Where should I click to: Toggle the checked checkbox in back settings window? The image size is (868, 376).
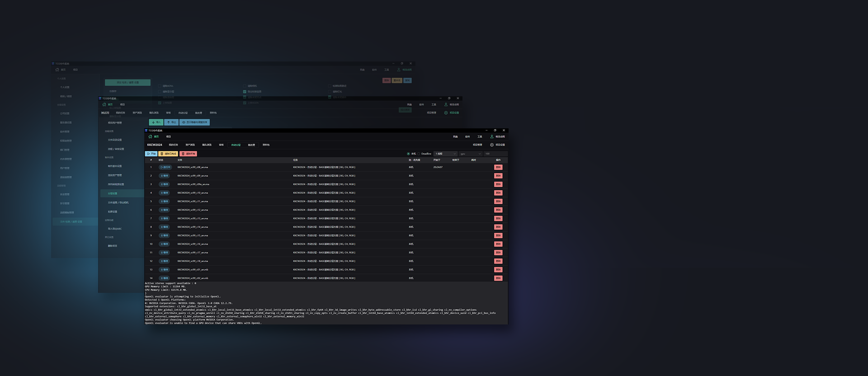[x=245, y=92]
